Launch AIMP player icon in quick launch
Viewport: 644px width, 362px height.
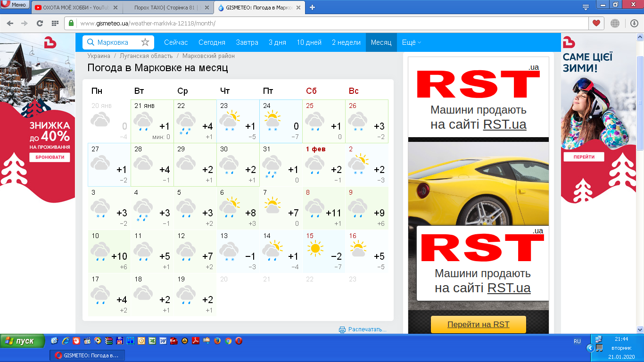pyautogui.click(x=185, y=341)
